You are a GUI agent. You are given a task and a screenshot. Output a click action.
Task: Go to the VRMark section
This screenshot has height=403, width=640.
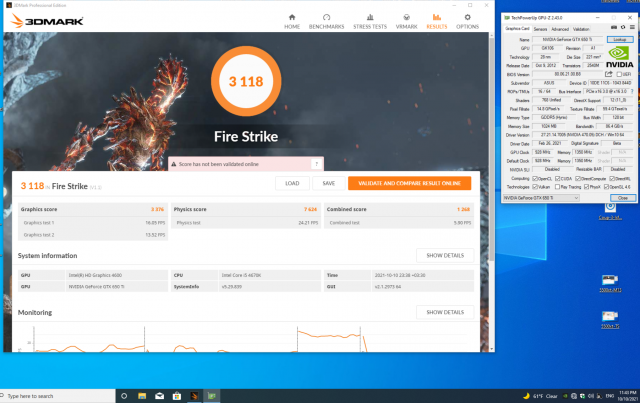point(406,21)
